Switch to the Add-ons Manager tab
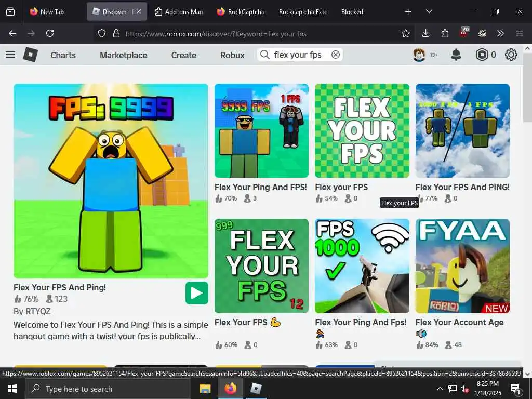Viewport: 532px width, 399px height. 179,11
